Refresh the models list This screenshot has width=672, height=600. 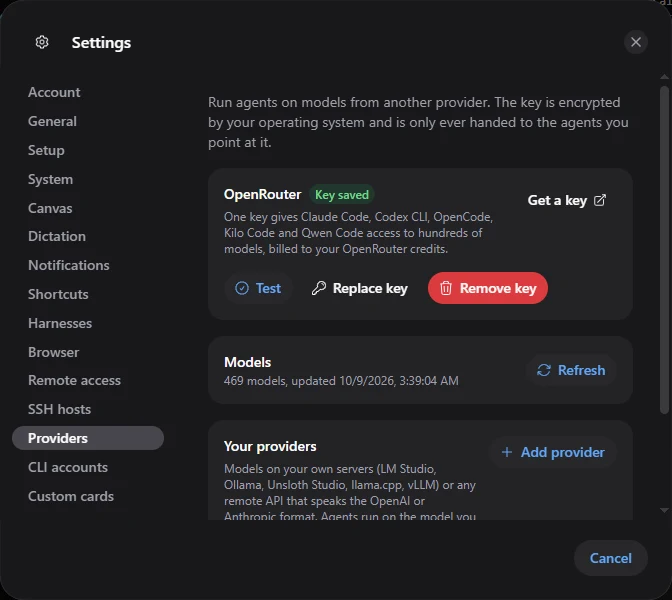pyautogui.click(x=571, y=370)
